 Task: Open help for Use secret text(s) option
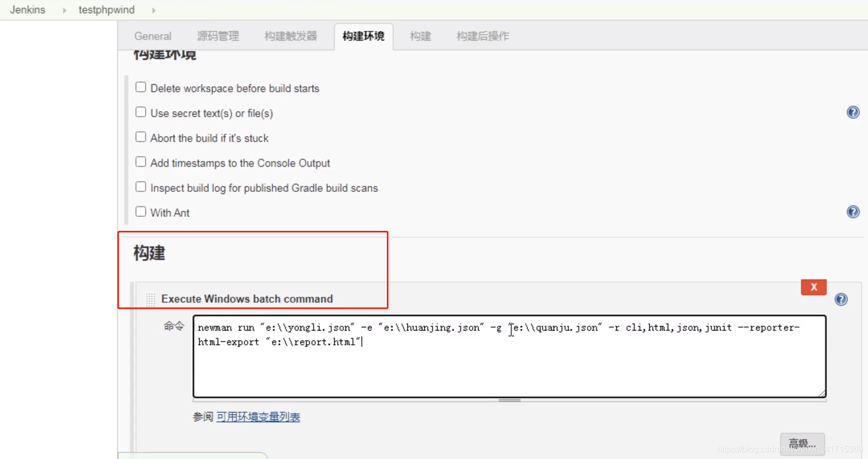[853, 112]
